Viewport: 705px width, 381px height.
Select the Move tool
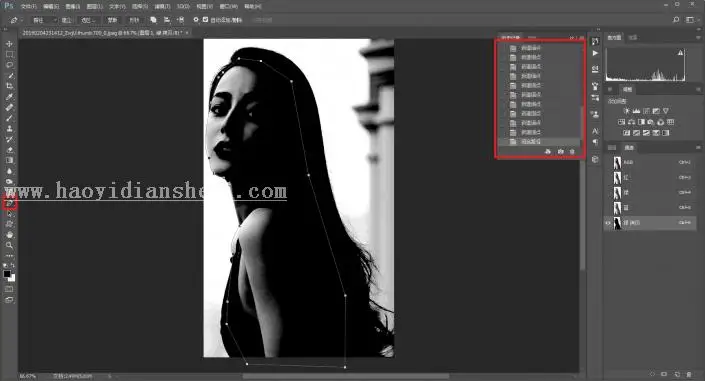(9, 44)
